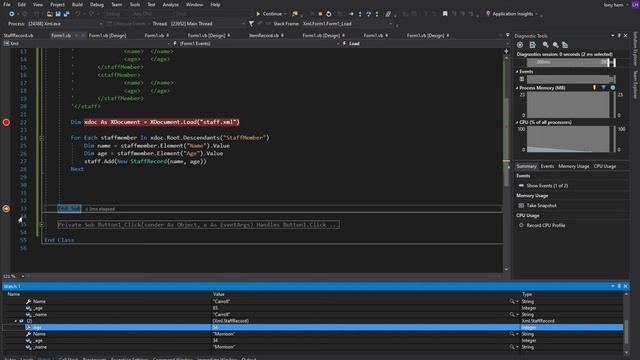Click the yellow marker icon in Process Memory header
The width and height of the screenshot is (640, 360).
tap(594, 88)
